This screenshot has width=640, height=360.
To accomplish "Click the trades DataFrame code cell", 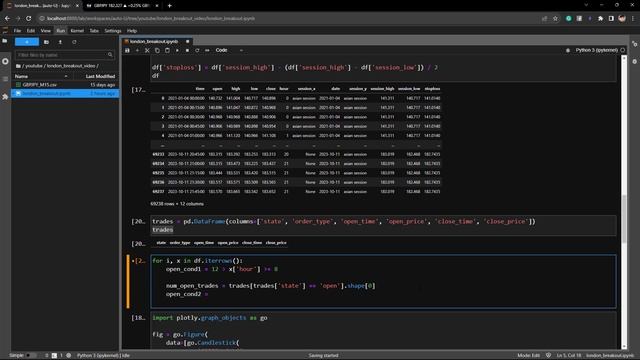I will tap(383, 225).
